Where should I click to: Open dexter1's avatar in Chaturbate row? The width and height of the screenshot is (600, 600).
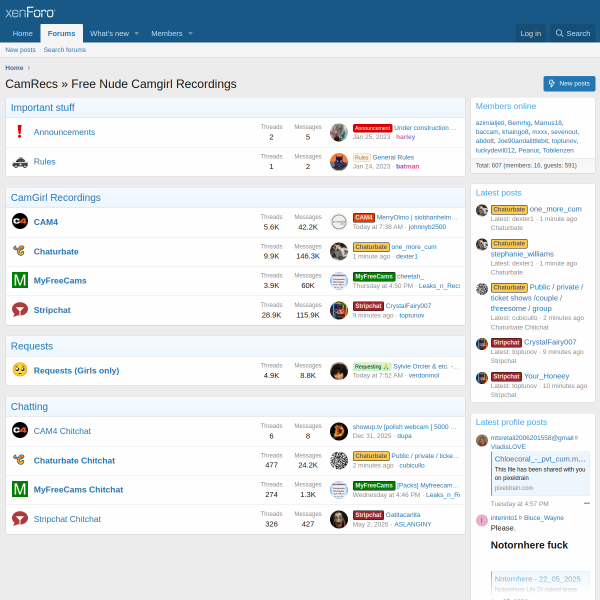click(339, 251)
